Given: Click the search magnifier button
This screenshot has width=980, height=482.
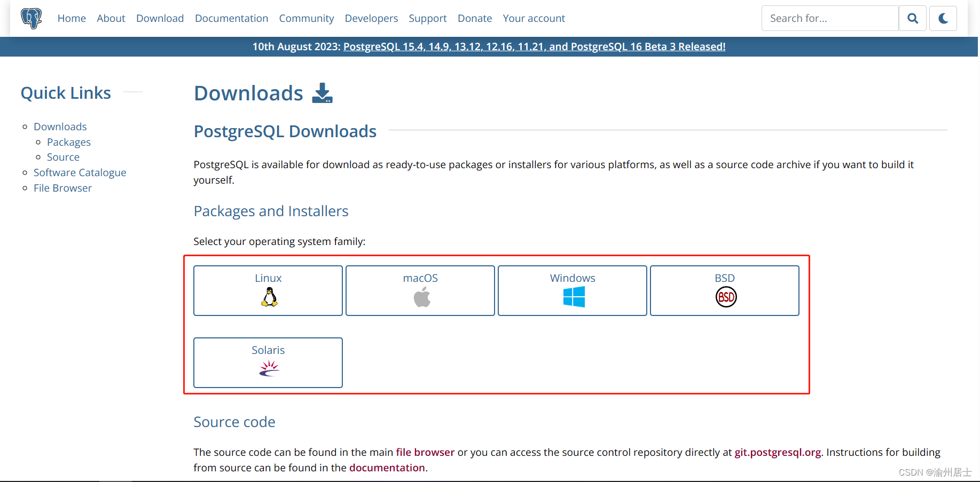Looking at the screenshot, I should coord(913,18).
